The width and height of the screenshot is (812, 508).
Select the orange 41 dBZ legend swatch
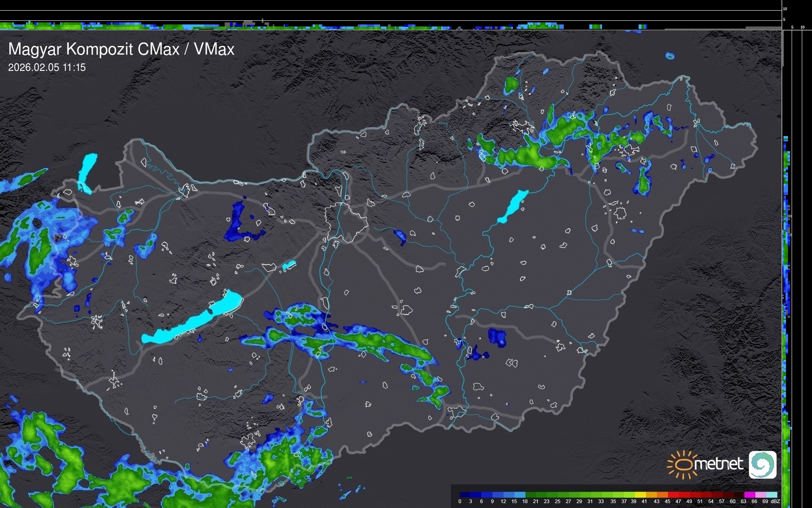651,495
